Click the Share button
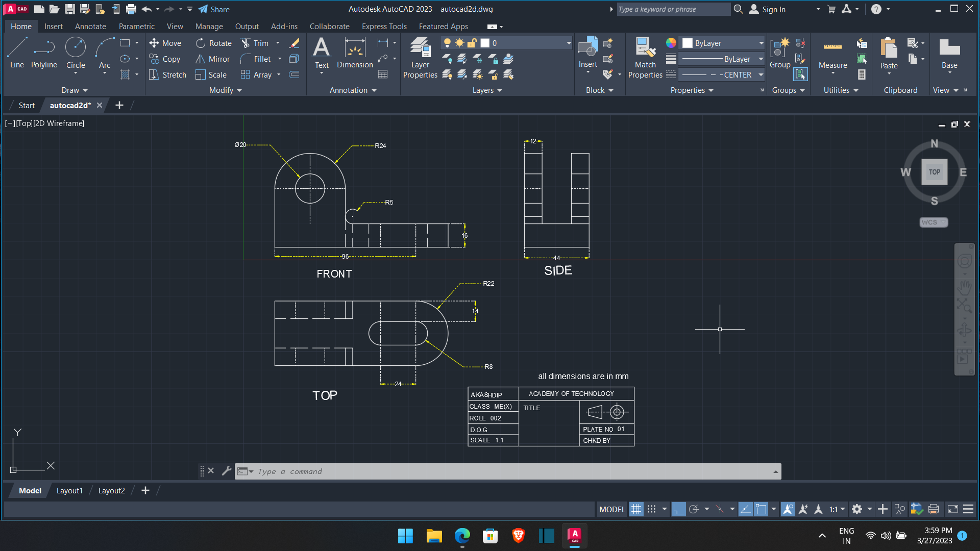 pos(219,9)
